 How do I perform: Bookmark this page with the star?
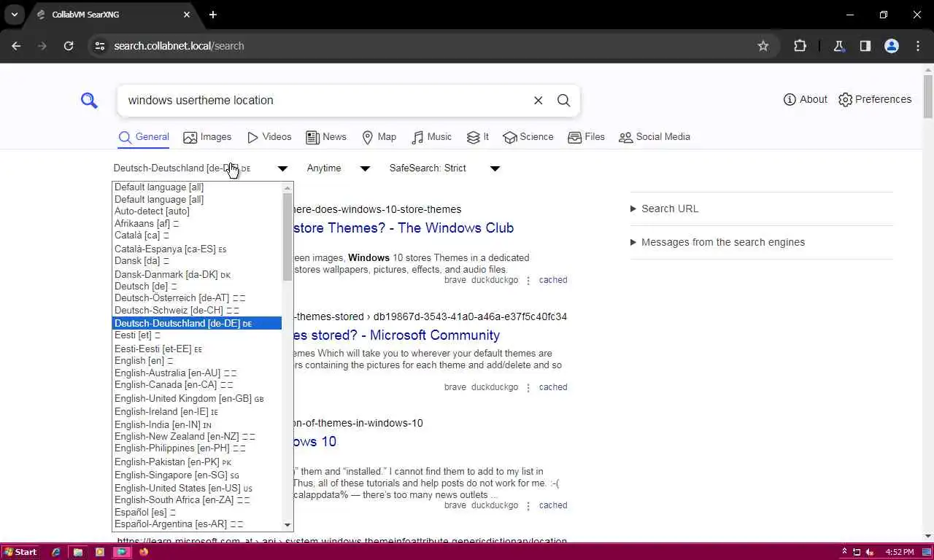coord(763,46)
